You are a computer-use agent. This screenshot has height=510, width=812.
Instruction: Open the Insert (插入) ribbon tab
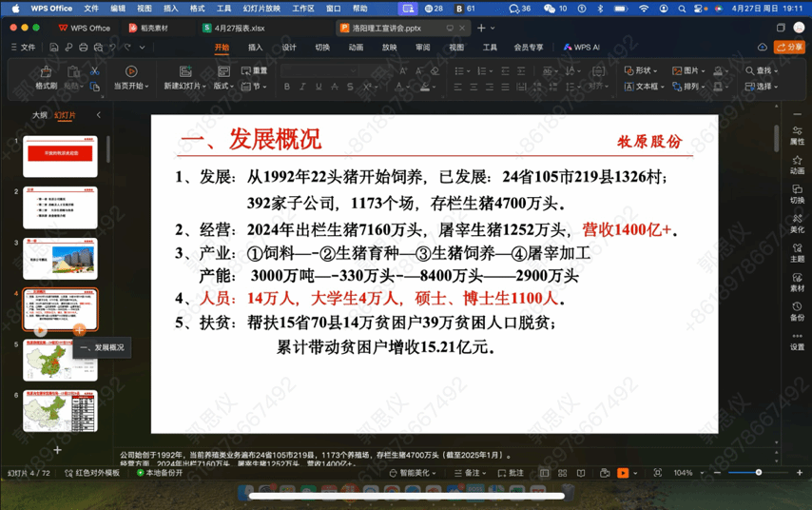256,48
